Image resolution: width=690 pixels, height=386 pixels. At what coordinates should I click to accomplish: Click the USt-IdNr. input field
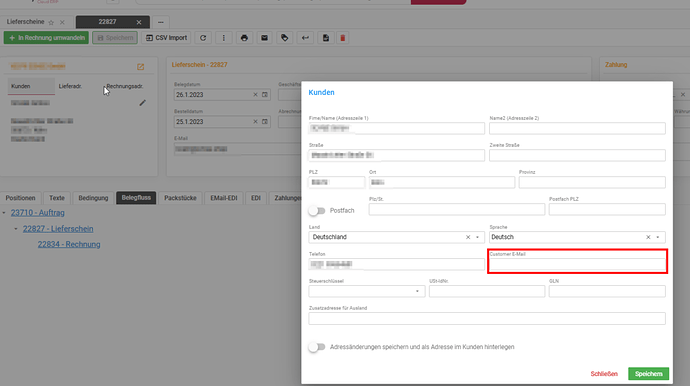click(x=487, y=291)
